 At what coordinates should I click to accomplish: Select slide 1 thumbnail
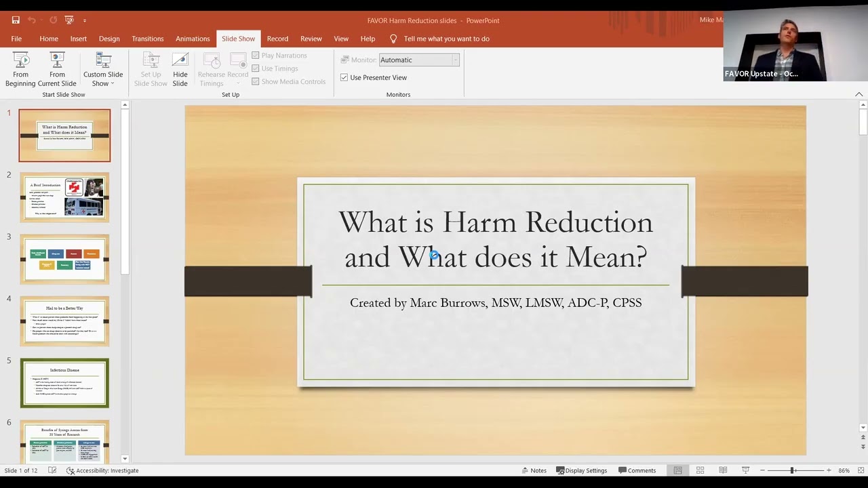click(x=64, y=136)
